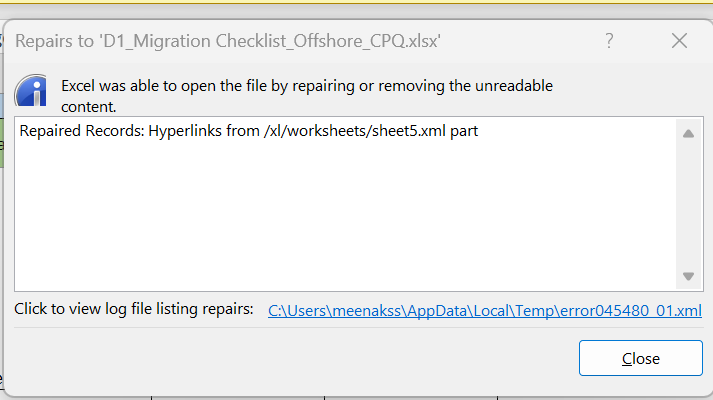Click empty area of repairs list box
The width and height of the screenshot is (713, 400).
pos(340,220)
